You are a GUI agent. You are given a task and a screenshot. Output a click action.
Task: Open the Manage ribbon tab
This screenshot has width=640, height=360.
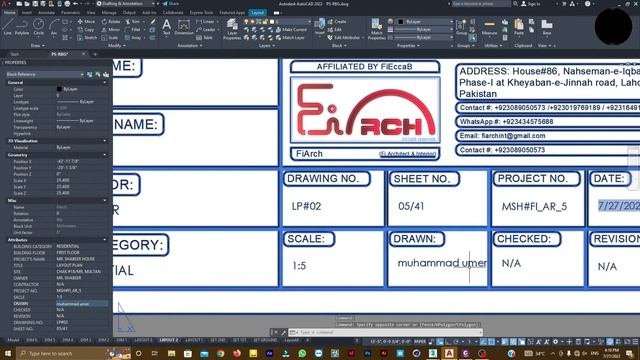[x=109, y=13]
